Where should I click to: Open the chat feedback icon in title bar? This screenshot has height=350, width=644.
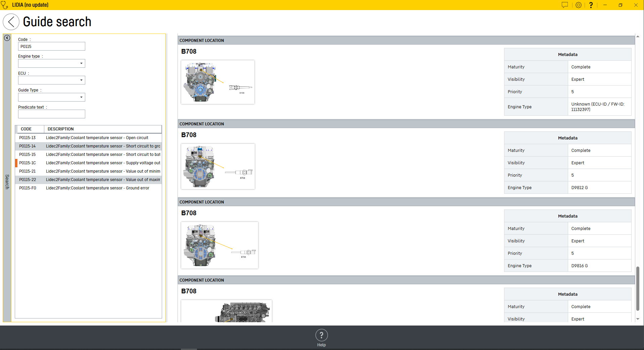565,5
